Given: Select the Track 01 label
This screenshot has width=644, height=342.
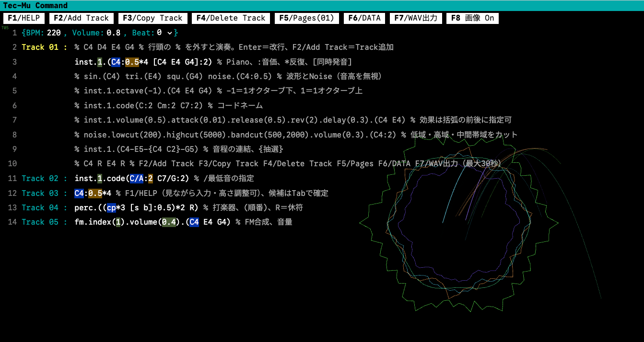Looking at the screenshot, I should tap(40, 47).
